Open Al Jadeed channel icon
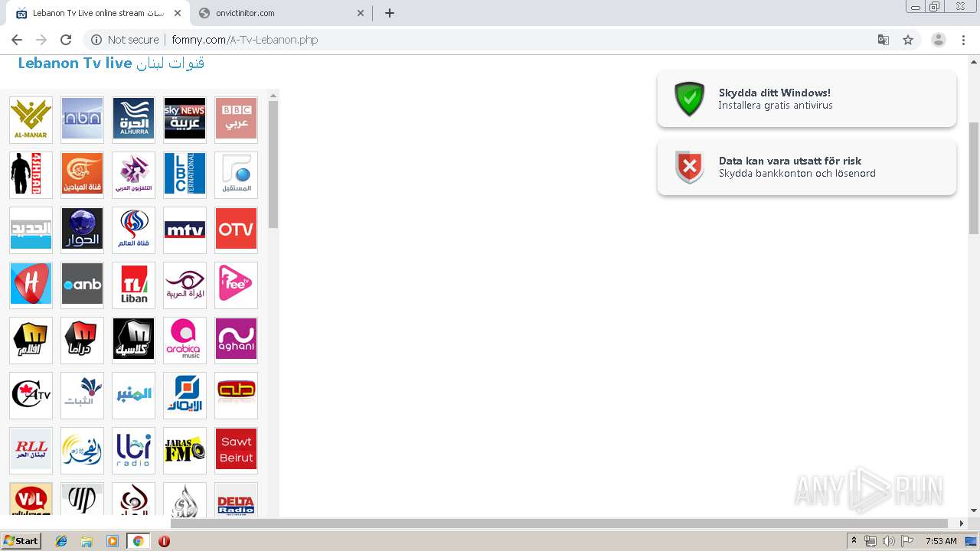Image resolution: width=980 pixels, height=551 pixels. [31, 230]
